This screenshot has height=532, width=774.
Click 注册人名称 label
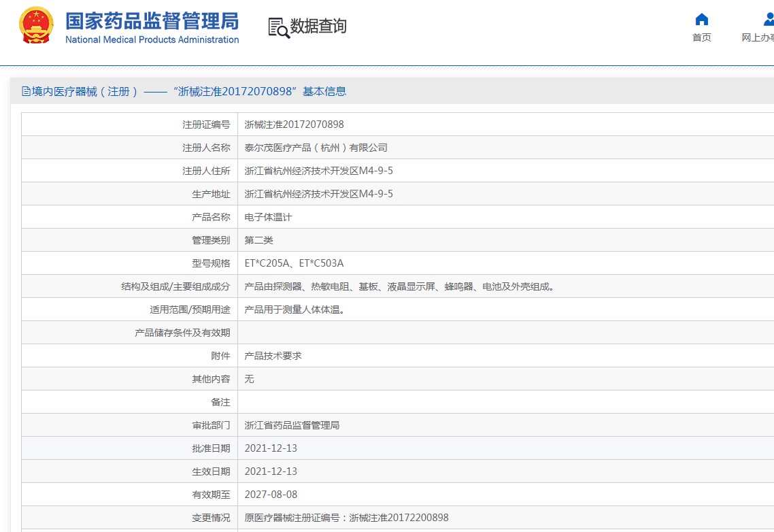pyautogui.click(x=206, y=148)
